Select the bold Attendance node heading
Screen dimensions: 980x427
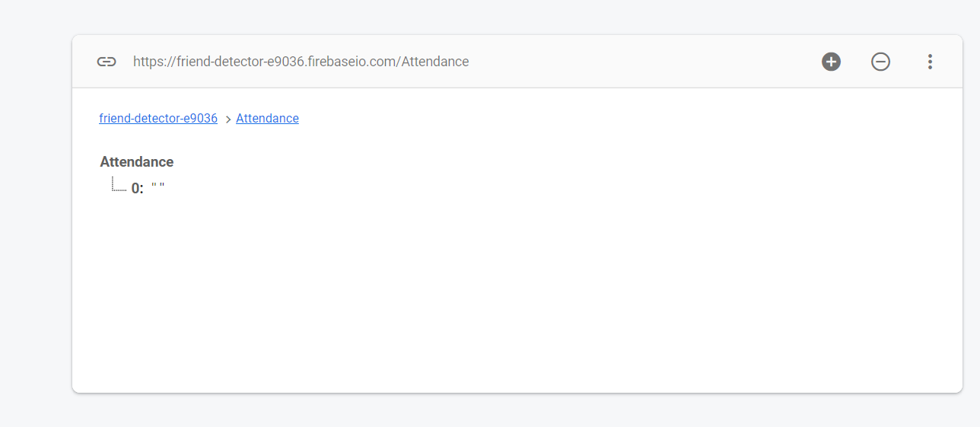(137, 162)
